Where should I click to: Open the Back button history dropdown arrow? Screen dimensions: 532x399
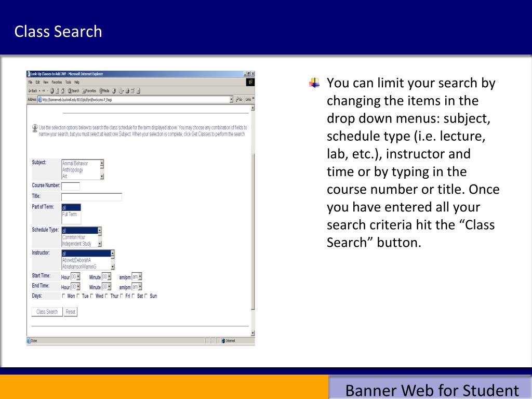[39, 90]
